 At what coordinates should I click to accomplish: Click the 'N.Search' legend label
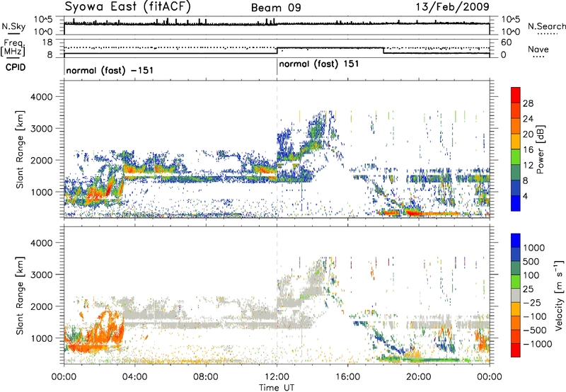[x=547, y=26]
